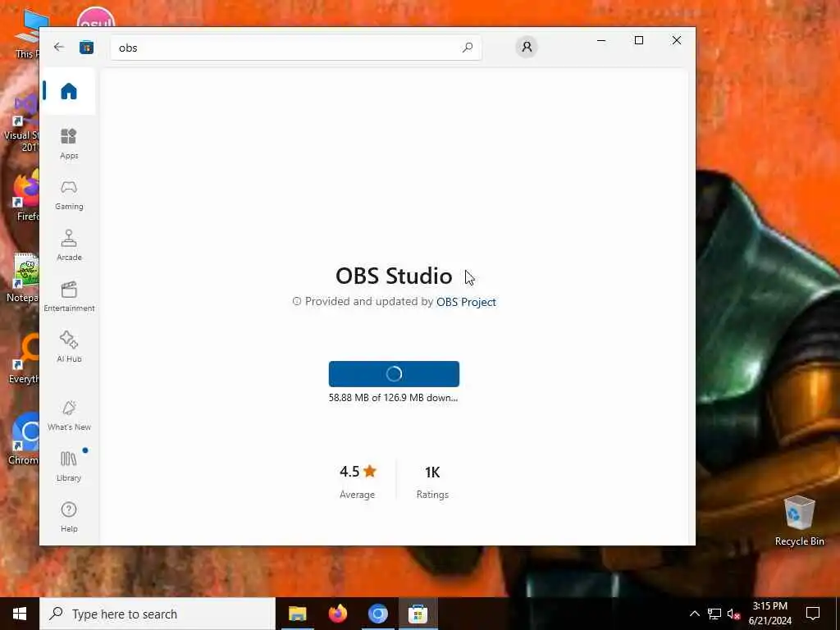Minimize the Microsoft Store window
The height and width of the screenshot is (630, 840).
601,40
